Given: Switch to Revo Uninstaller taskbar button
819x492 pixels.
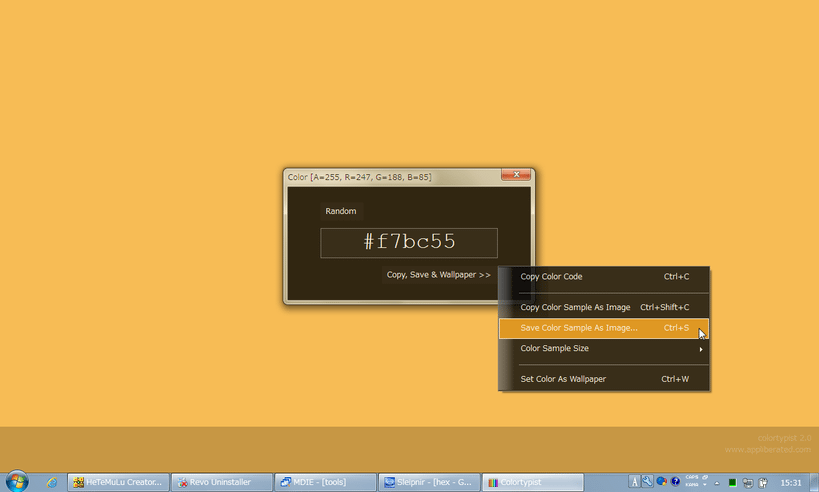Looking at the screenshot, I should click(222, 482).
